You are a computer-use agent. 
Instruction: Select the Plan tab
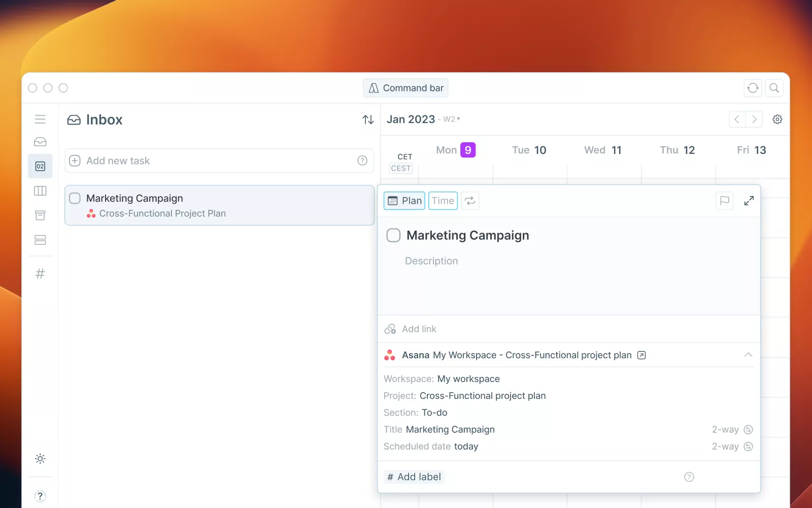pos(404,201)
